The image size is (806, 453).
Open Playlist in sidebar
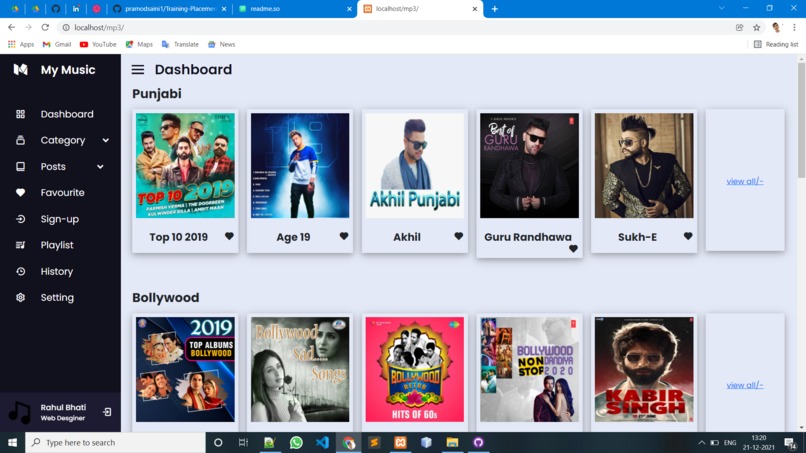point(57,245)
